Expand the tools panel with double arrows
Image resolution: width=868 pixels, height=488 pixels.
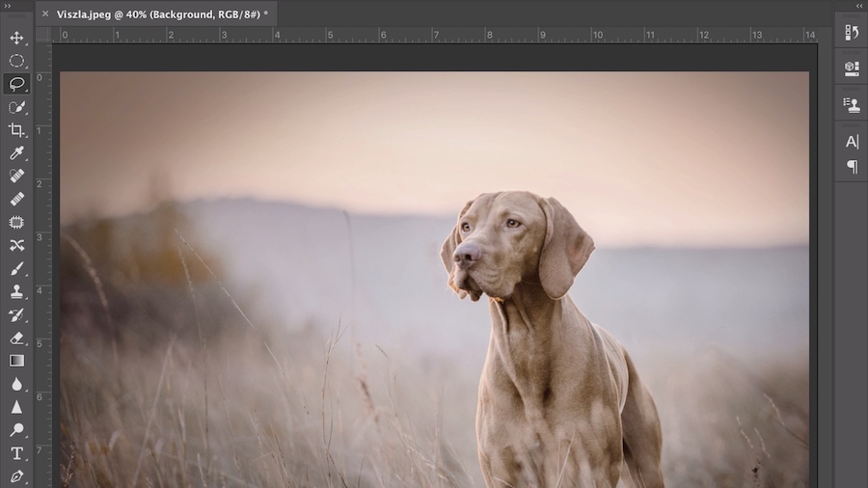point(7,6)
